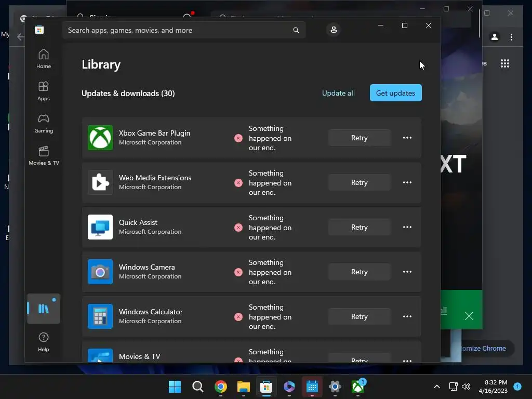Open taskbar Search
Screen dimensions: 532x399
click(x=198, y=387)
